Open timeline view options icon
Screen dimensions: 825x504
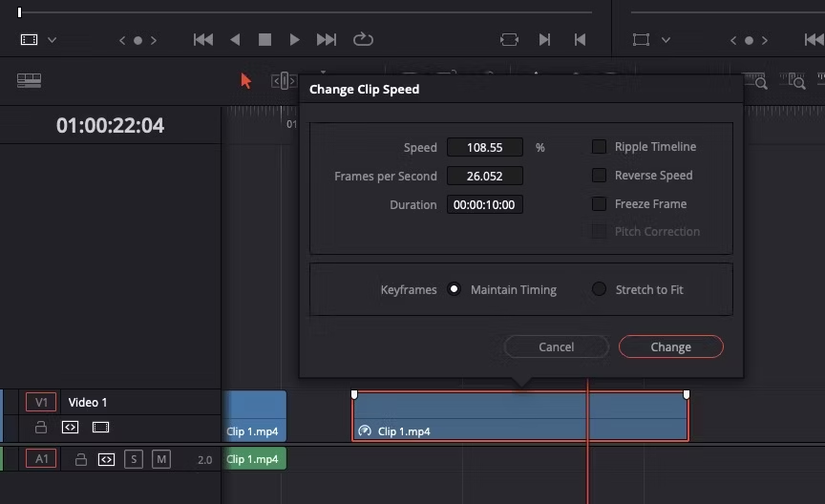[29, 80]
